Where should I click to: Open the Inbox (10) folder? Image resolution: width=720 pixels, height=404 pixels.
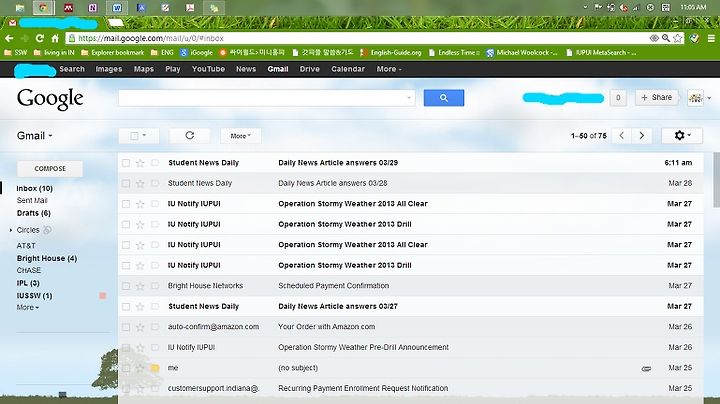(34, 188)
